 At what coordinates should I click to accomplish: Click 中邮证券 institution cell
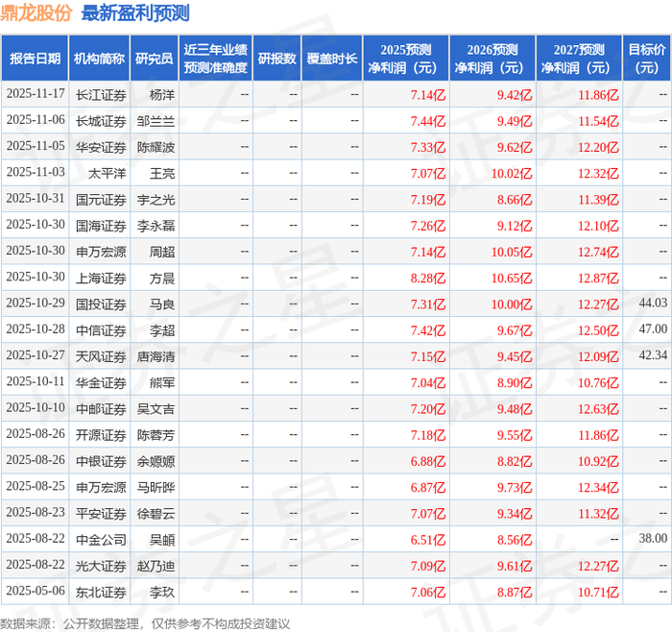click(x=101, y=408)
